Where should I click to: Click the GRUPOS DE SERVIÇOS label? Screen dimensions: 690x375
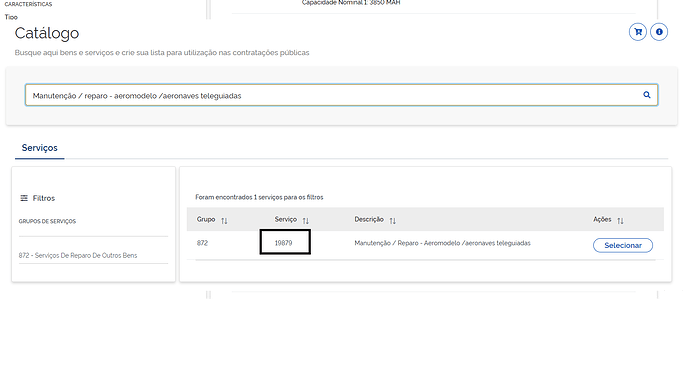[x=47, y=221]
